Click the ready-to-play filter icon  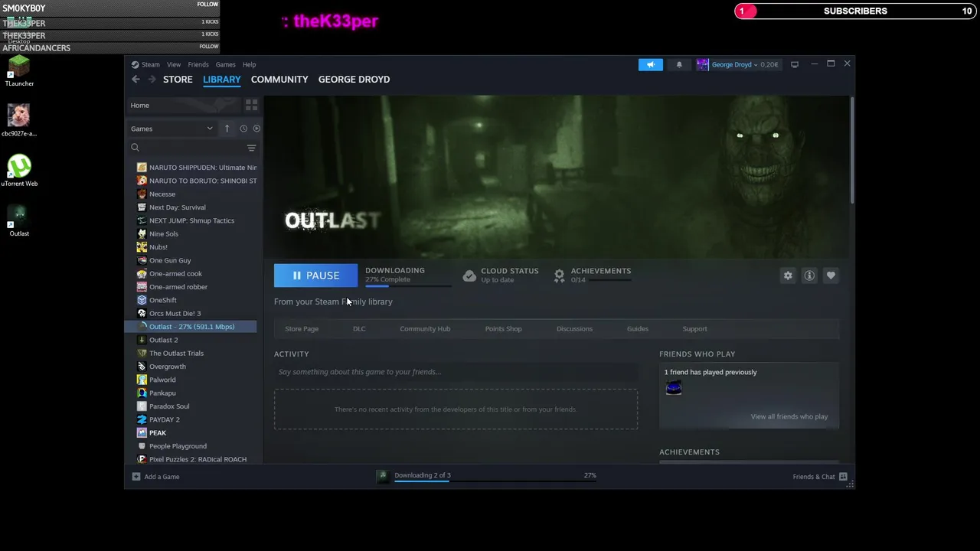pyautogui.click(x=256, y=129)
